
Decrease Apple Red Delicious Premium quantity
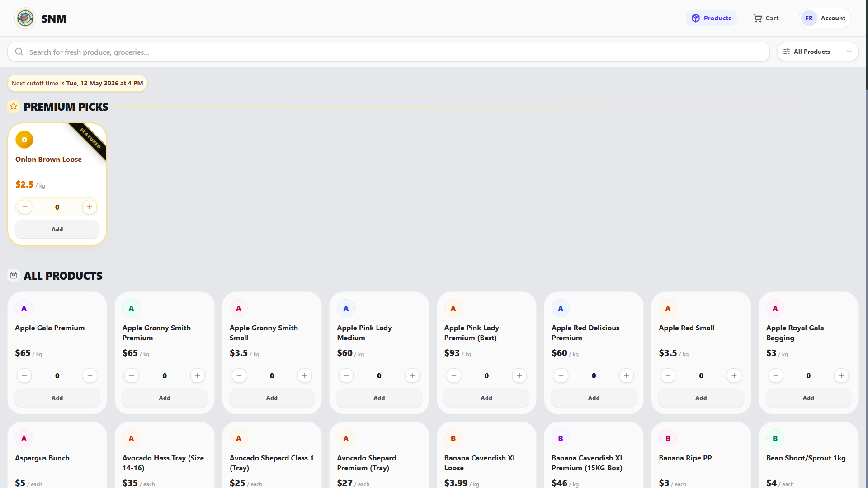click(561, 375)
